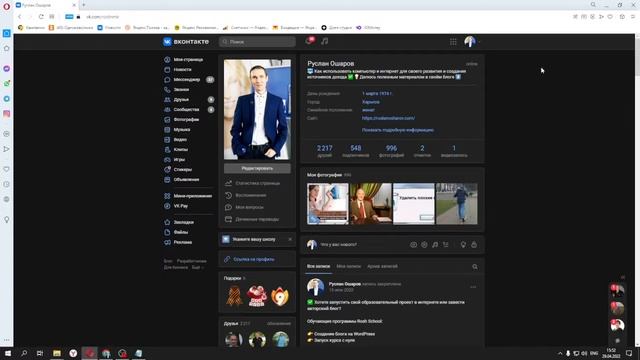Attach music using note icon in post box

pos(435,244)
